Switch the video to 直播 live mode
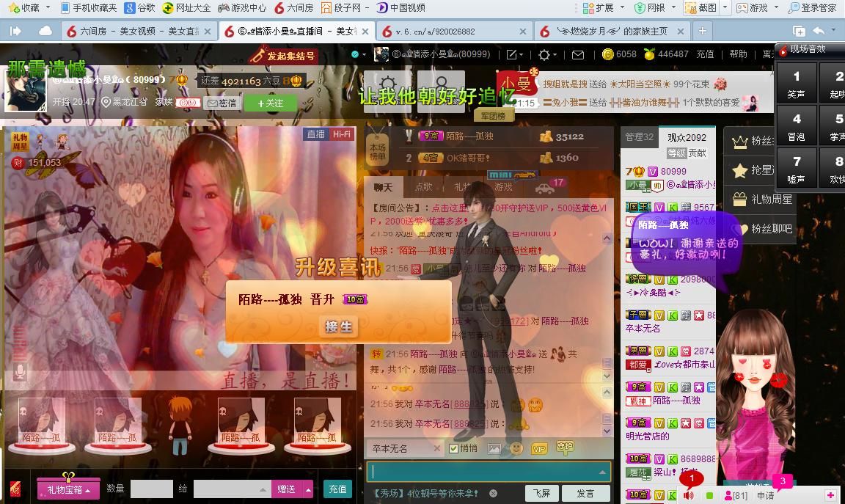Viewport: 845px width, 504px height. (315, 134)
